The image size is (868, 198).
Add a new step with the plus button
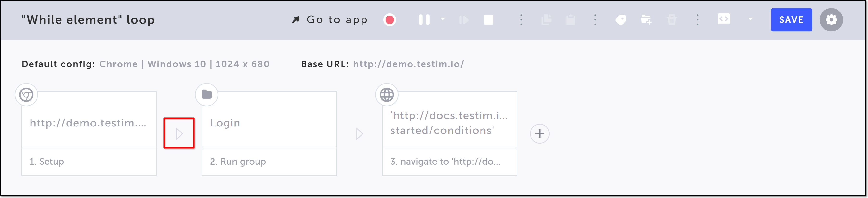coord(539,133)
